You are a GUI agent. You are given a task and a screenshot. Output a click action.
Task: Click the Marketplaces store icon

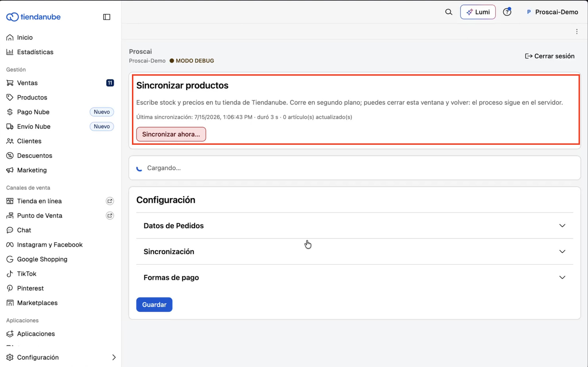tap(10, 303)
